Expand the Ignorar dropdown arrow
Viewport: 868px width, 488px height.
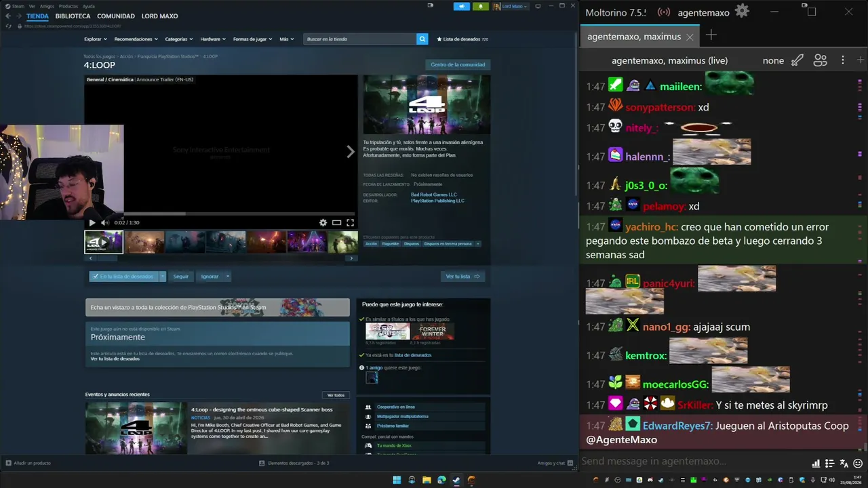228,277
